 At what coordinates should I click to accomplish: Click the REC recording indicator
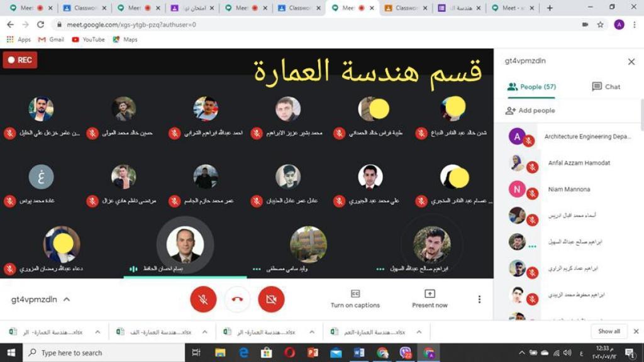pos(20,60)
